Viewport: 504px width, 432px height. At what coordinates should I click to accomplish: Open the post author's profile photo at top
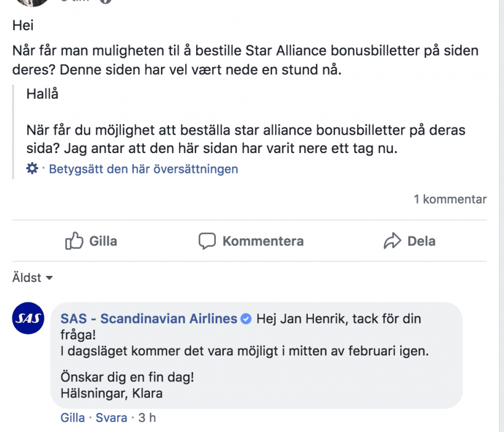point(32,2)
